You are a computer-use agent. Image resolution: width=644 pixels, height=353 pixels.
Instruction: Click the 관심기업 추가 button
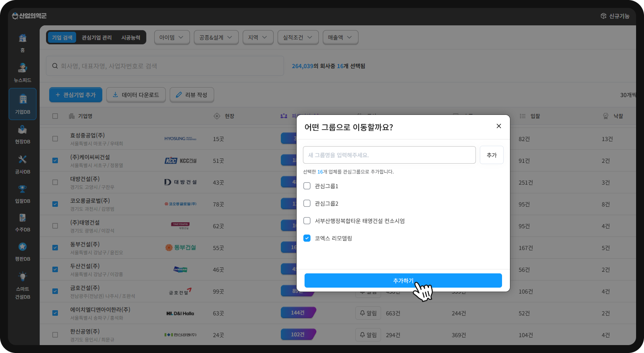[76, 95]
